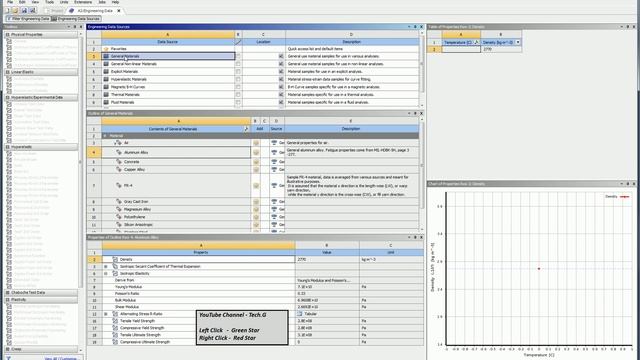Click the source icon for Aluminum Alloy row
This screenshot has height=360, width=640.
pos(274,153)
